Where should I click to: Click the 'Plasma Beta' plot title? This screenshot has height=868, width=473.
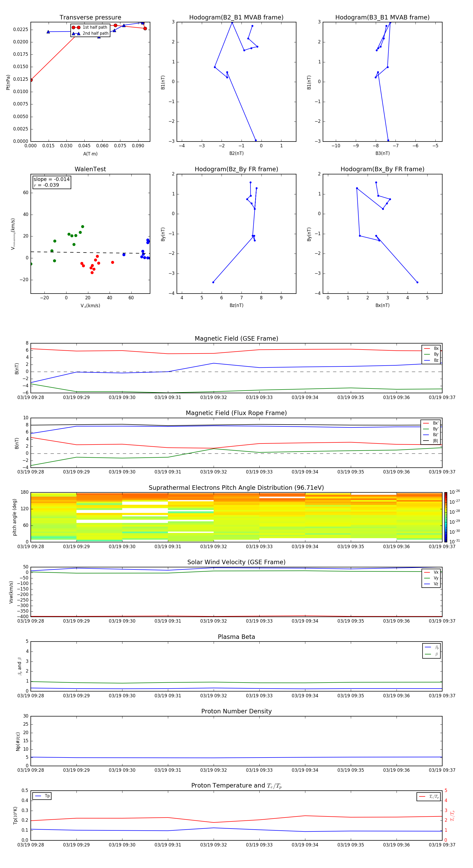[x=236, y=637]
